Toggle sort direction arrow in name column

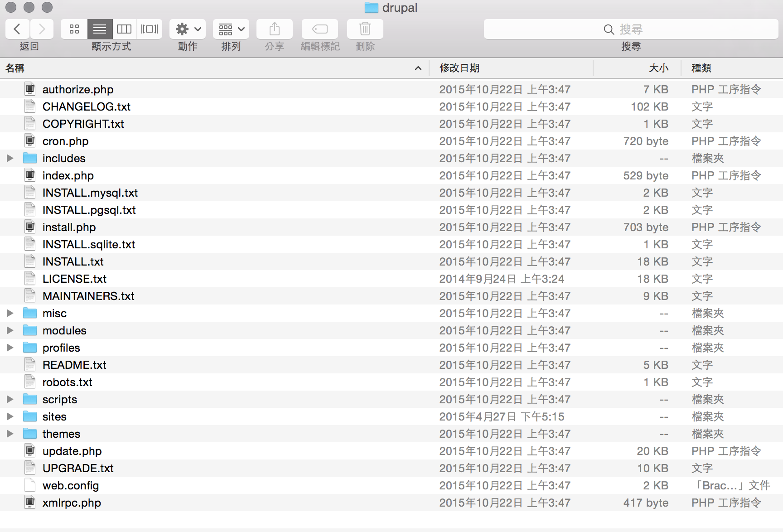(418, 68)
